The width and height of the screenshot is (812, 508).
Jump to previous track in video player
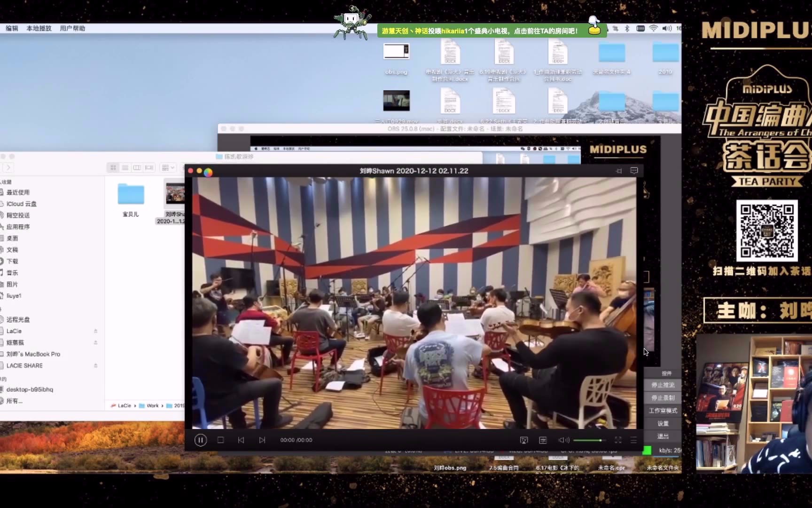(241, 440)
